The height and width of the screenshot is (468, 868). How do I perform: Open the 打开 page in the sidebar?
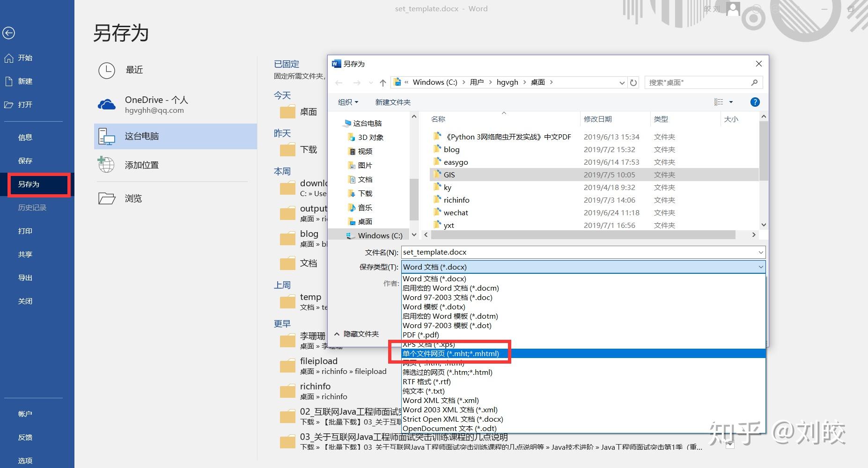pos(19,105)
